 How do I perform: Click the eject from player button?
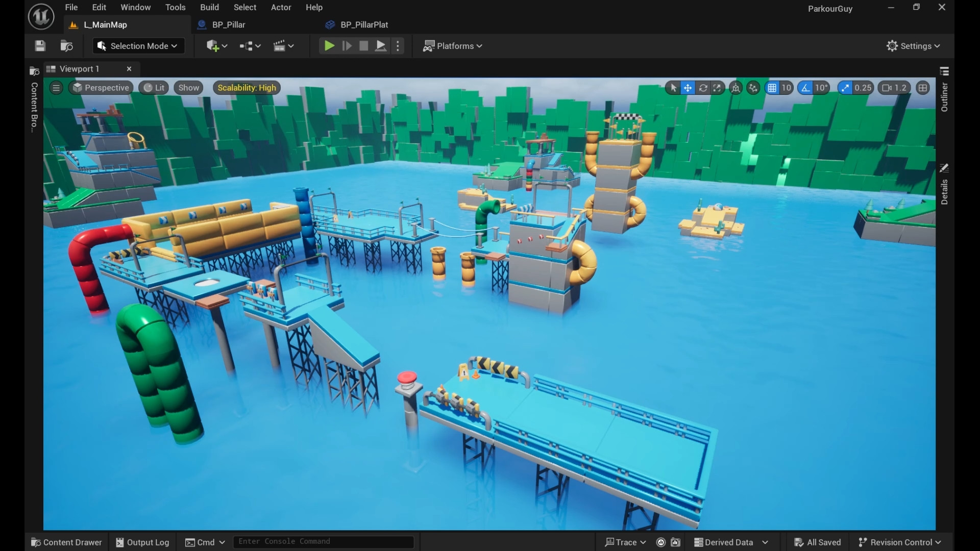point(381,46)
